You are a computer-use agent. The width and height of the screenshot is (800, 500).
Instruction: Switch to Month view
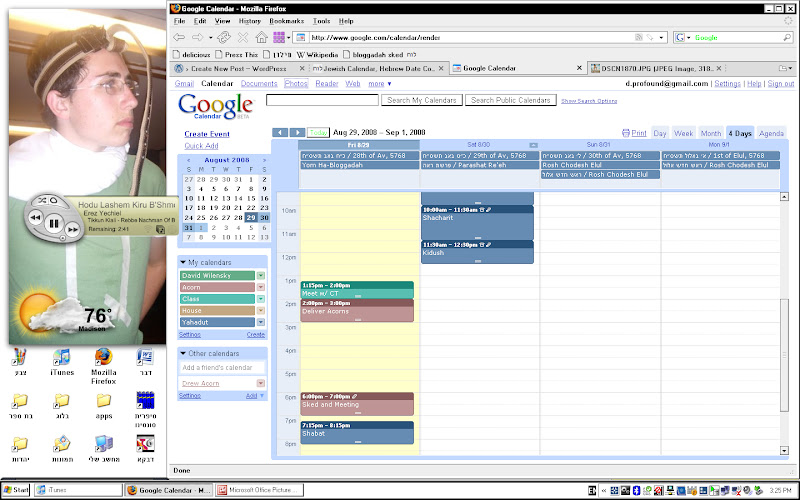coord(711,134)
